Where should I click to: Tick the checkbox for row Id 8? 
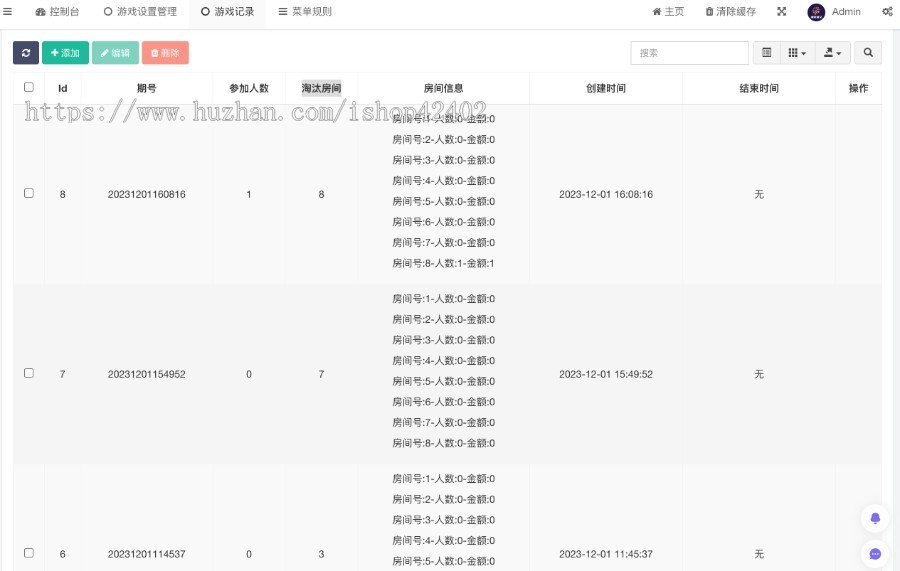[29, 193]
